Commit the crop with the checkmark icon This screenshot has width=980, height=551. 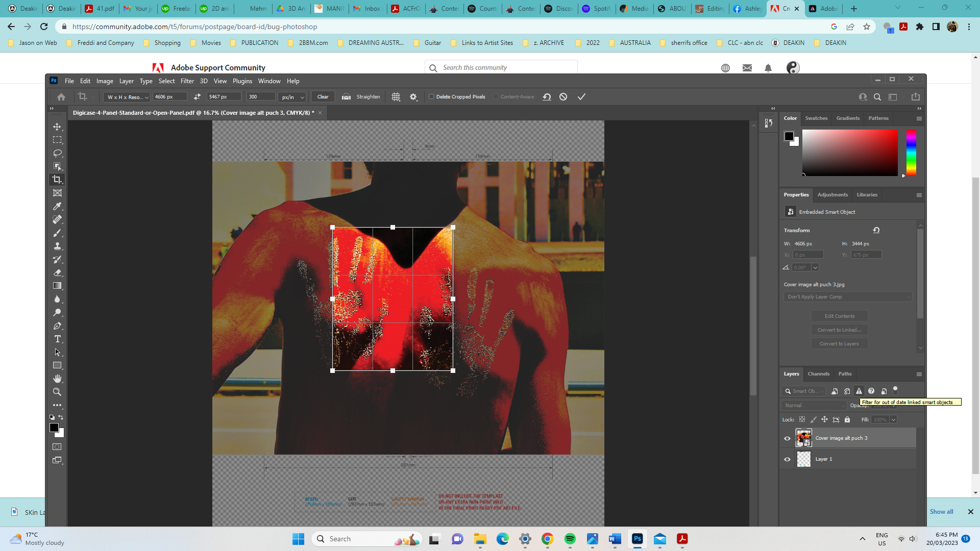[581, 96]
